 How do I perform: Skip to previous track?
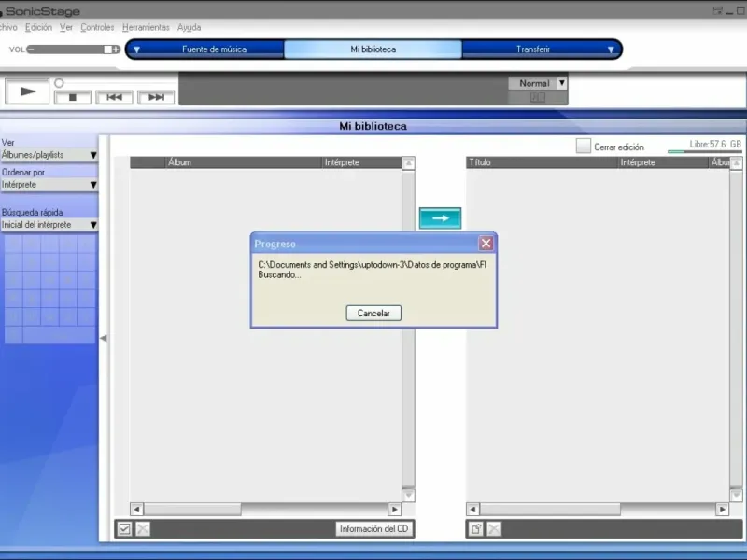(x=114, y=97)
